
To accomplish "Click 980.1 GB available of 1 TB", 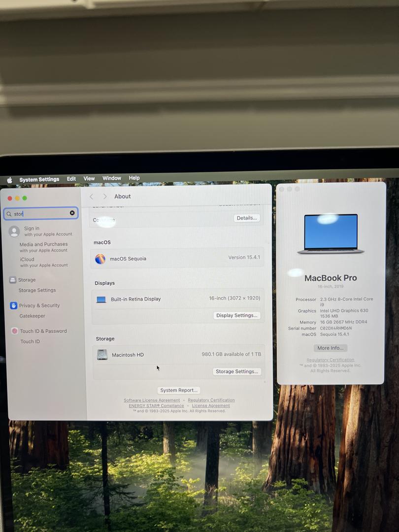I will point(232,354).
